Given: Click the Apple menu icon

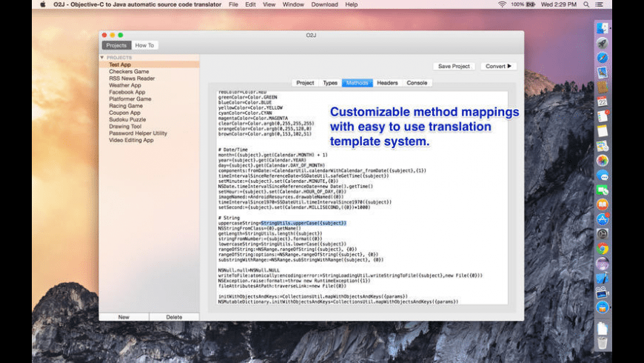Looking at the screenshot, I should (42, 4).
